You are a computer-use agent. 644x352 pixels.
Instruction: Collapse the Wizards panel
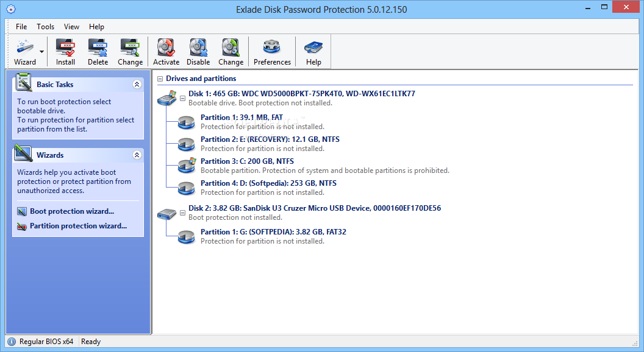point(137,155)
